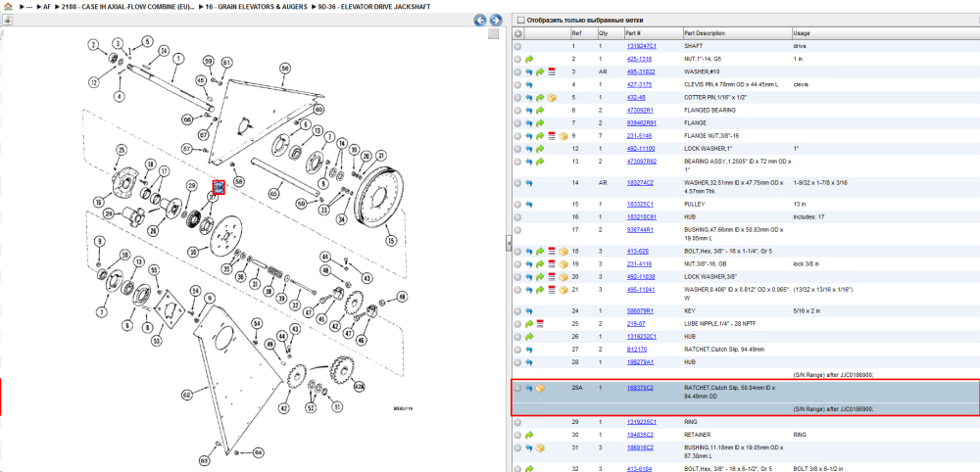Click blue arrow icon on KEY row 24

[x=529, y=311]
